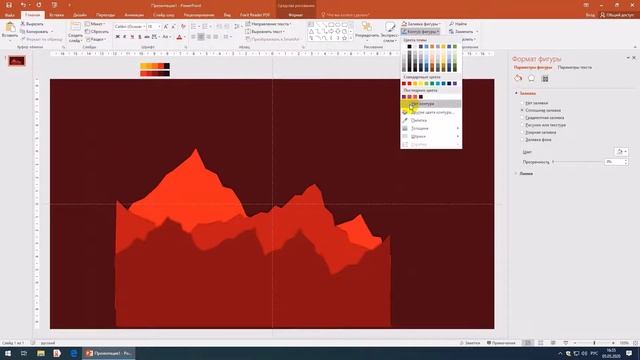This screenshot has height=360, width=640.
Task: Select the 'Нет заливки' (No fill) radio button
Action: tap(522, 103)
